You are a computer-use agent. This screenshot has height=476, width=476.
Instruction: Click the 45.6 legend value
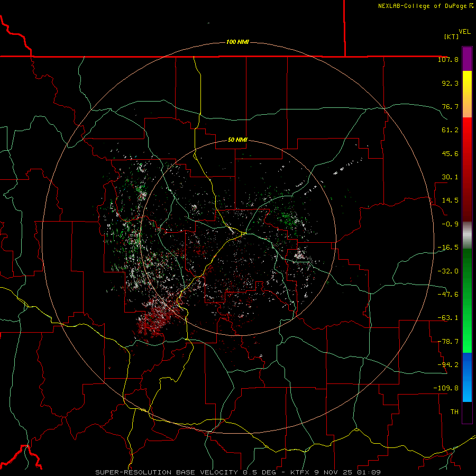[x=450, y=153]
